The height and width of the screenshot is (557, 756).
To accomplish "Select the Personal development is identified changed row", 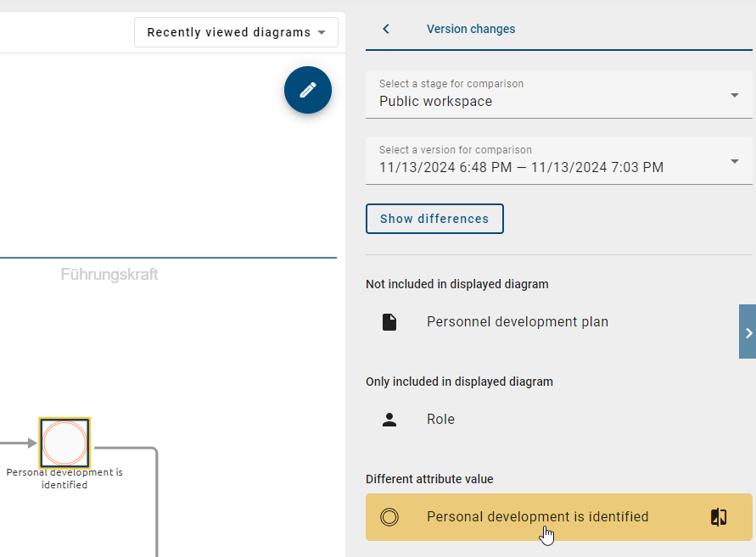I will point(537,516).
